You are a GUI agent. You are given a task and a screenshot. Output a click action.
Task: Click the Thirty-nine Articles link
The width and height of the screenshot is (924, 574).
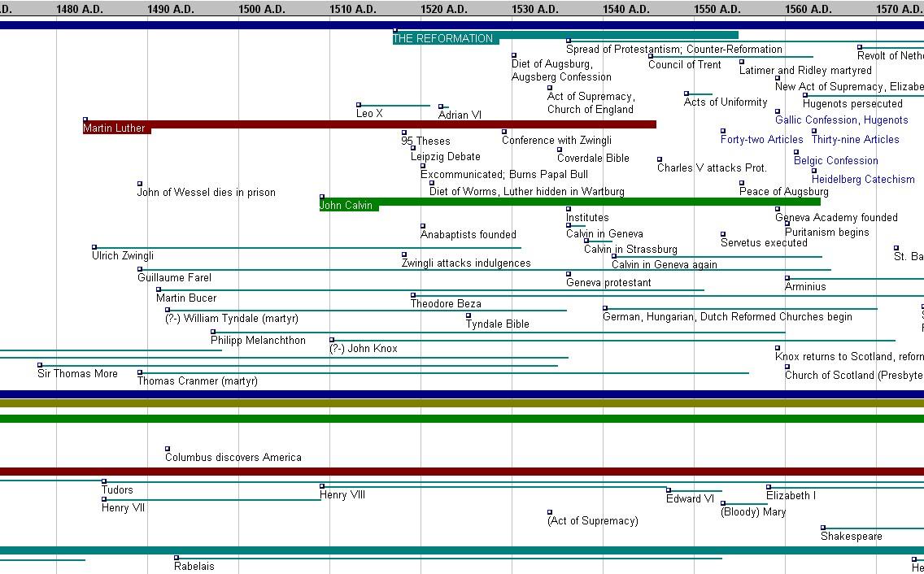point(855,140)
